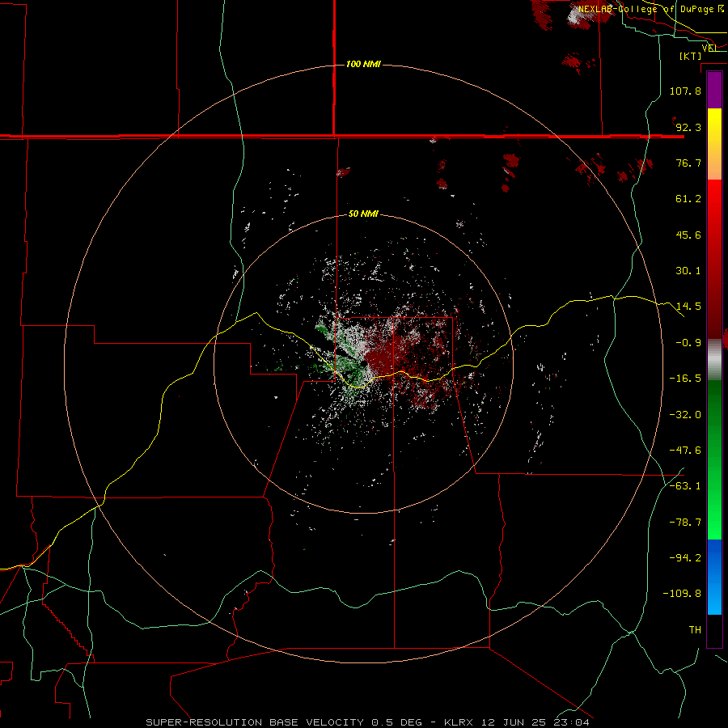Viewport: 728px width, 728px height.
Task: Click the "100 NMI" range ring label
Action: 363,64
